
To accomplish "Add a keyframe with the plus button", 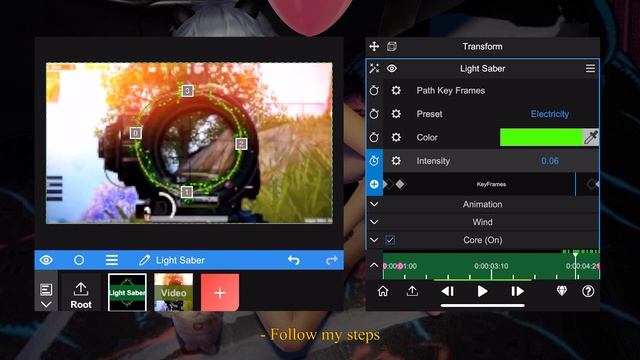I will pyautogui.click(x=374, y=184).
